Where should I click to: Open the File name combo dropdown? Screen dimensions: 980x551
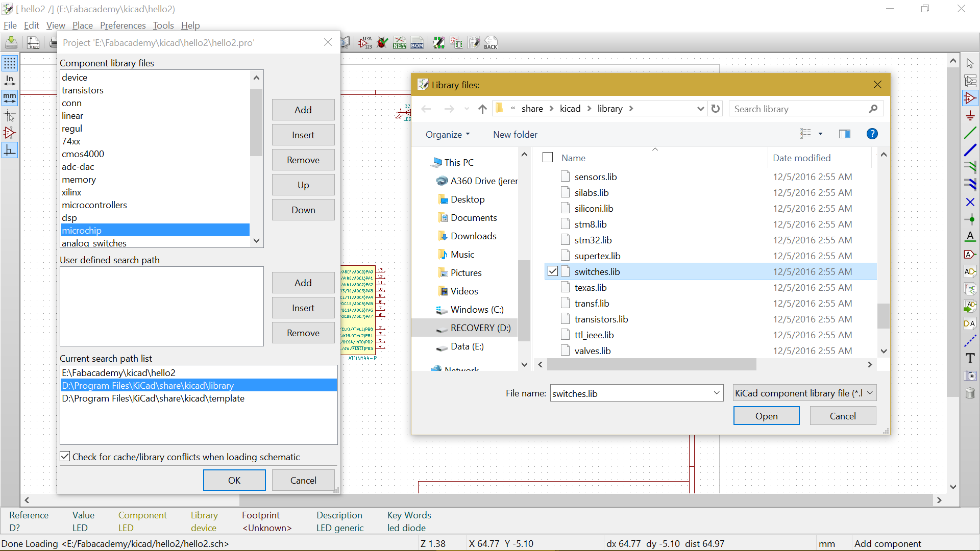pyautogui.click(x=717, y=393)
